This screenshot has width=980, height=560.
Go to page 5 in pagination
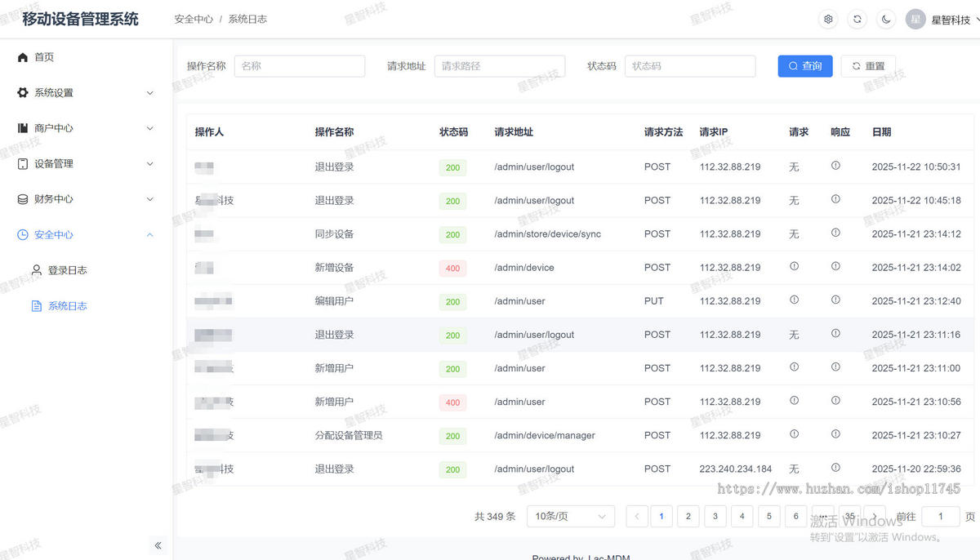pyautogui.click(x=769, y=516)
